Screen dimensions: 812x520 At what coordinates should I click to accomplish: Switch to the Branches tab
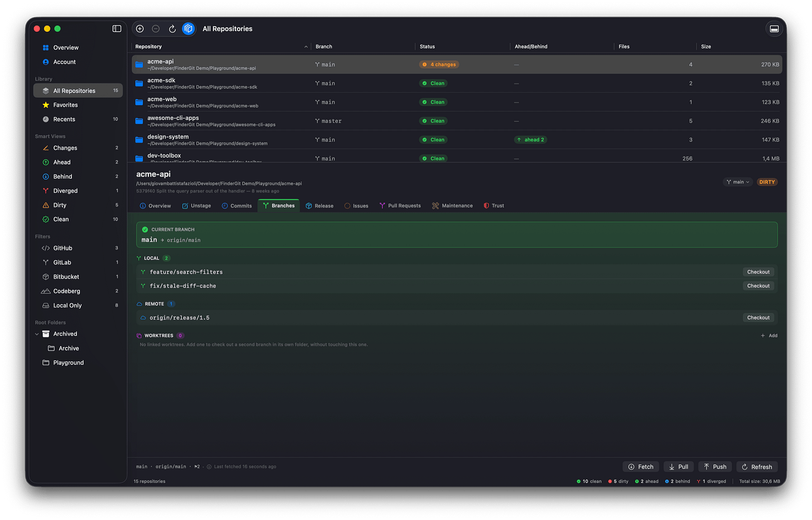point(279,206)
